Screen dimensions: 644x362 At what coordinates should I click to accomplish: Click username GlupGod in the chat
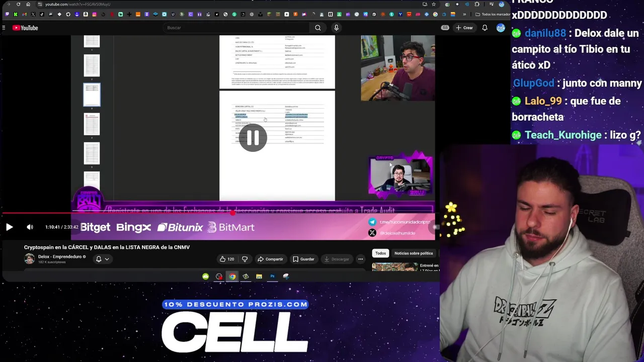[533, 83]
